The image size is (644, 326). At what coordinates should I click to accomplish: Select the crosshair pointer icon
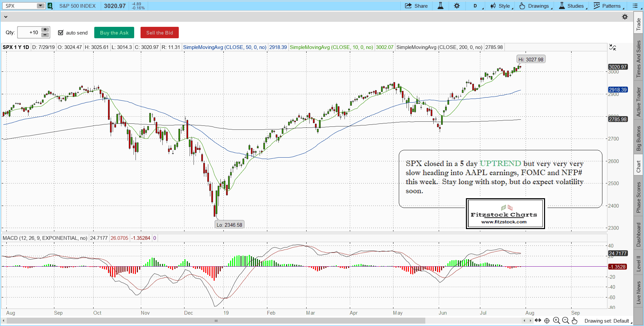[547, 321]
